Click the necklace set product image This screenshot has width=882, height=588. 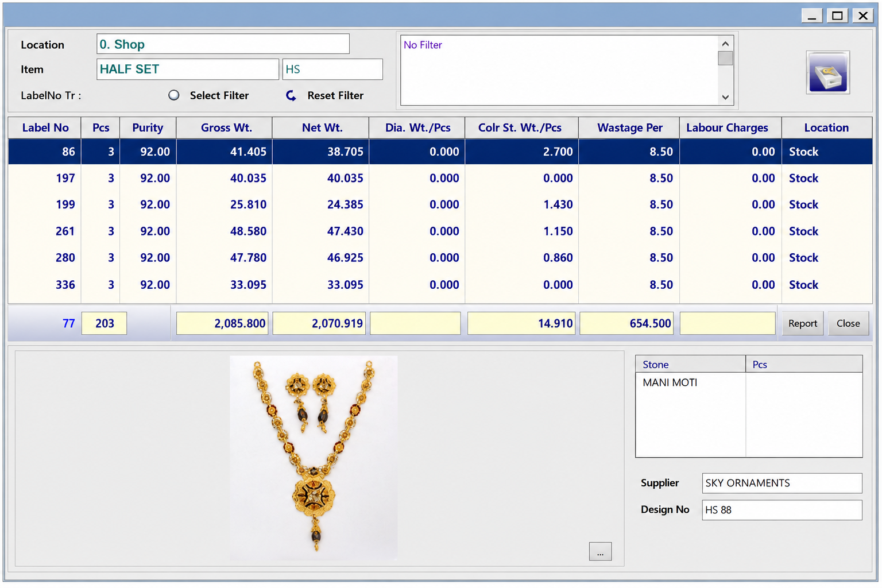click(314, 458)
